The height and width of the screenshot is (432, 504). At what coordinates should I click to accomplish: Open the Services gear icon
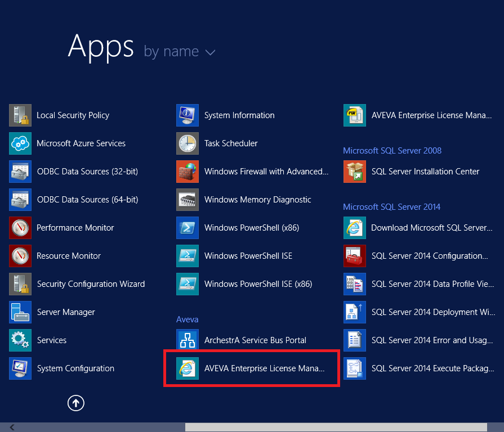pyautogui.click(x=20, y=340)
